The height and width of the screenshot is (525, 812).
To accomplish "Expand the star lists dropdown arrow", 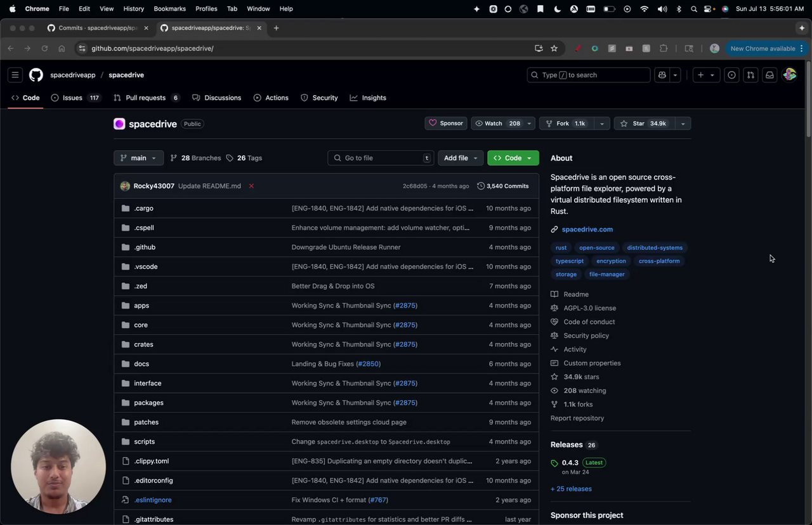I will (683, 124).
